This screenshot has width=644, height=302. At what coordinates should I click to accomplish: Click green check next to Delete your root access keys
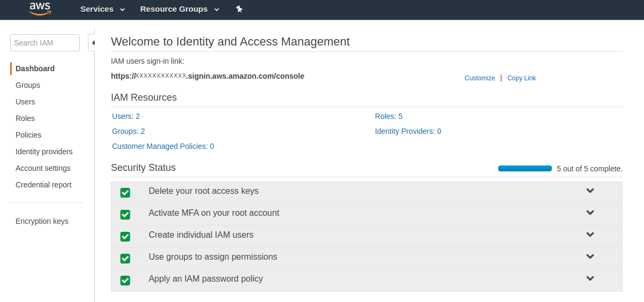[x=125, y=193]
